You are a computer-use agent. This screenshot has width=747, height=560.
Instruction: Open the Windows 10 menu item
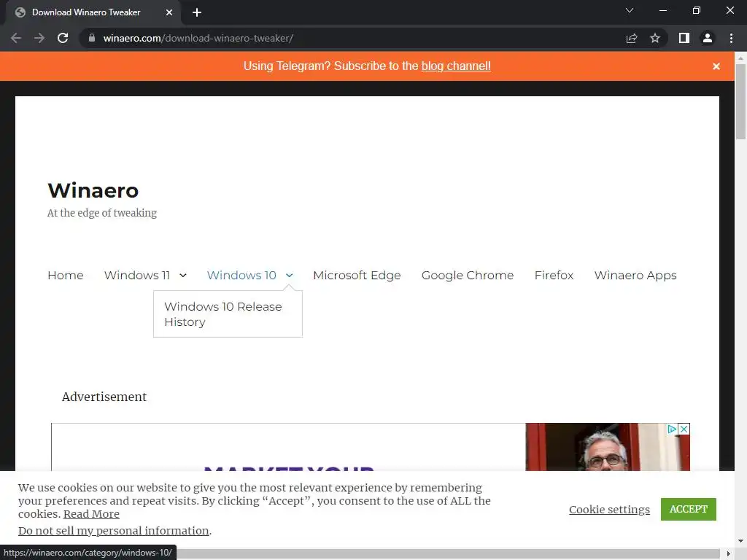click(241, 275)
